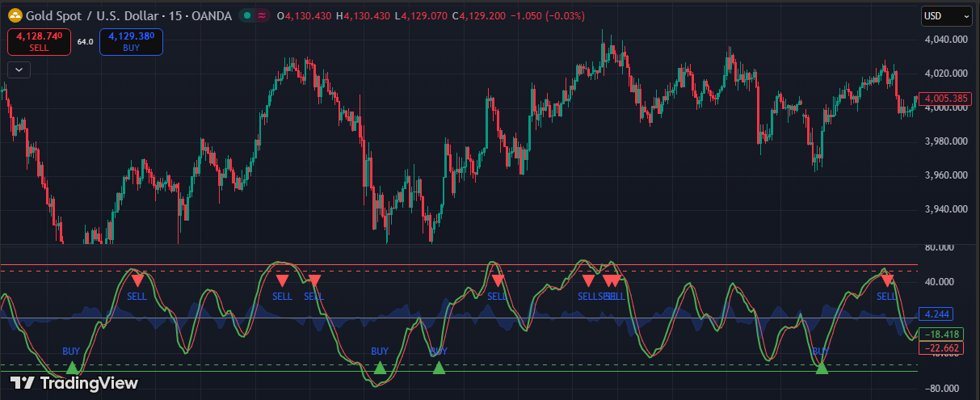Click the first red SELL triangle marker
This screenshot has width=980, height=400.
click(137, 280)
